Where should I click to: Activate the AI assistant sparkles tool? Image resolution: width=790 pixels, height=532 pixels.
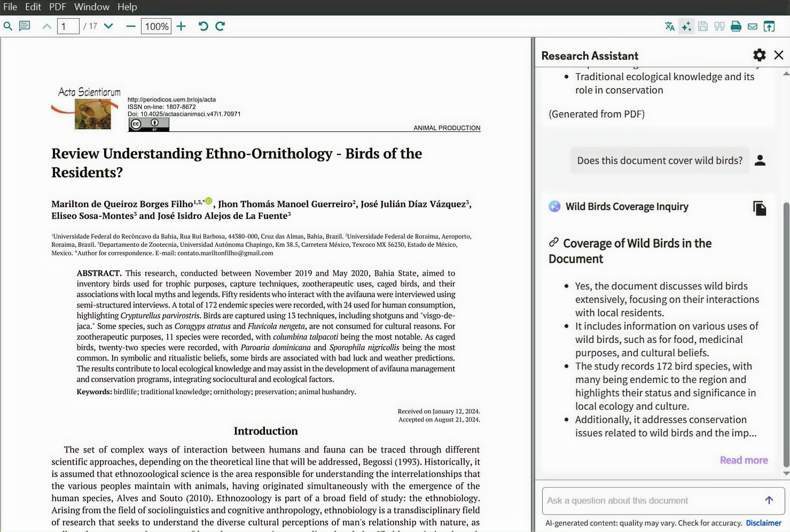pyautogui.click(x=686, y=26)
